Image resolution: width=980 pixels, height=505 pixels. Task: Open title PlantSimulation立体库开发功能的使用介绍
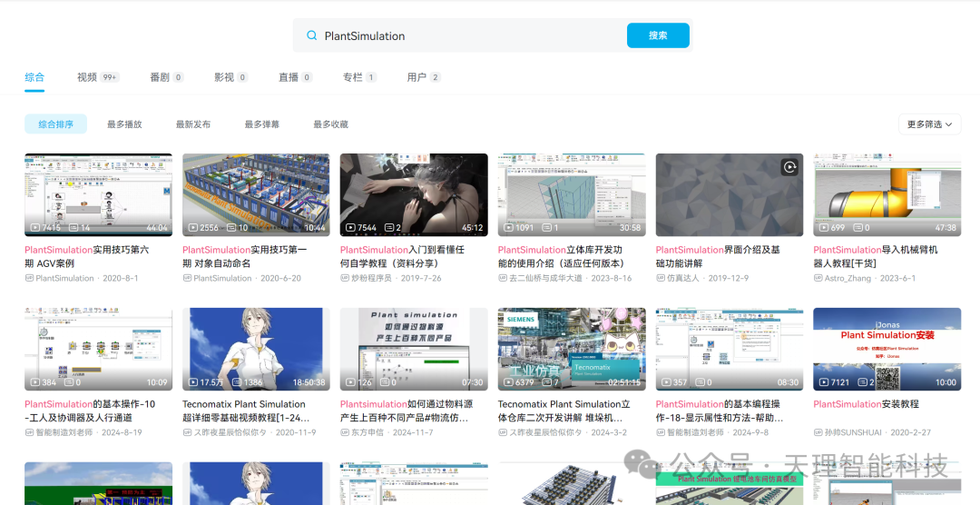(x=562, y=256)
